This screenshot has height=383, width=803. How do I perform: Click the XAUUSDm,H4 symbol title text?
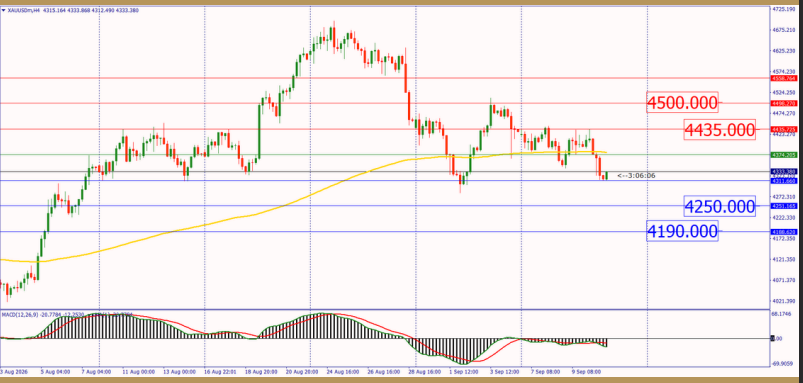(23, 10)
